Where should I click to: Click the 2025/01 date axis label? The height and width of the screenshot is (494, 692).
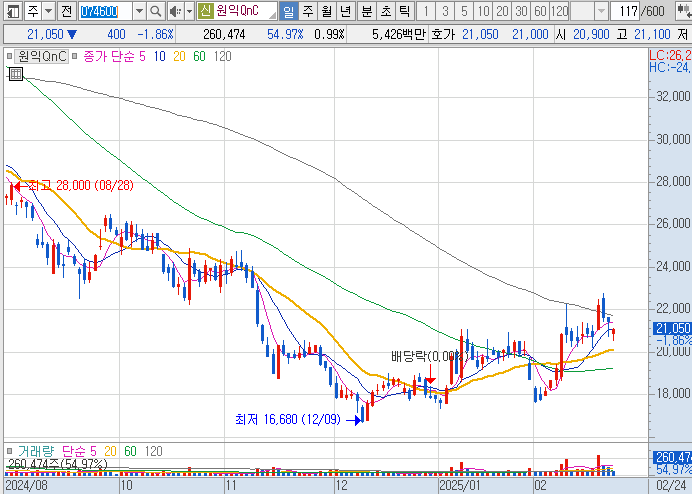click(x=459, y=485)
